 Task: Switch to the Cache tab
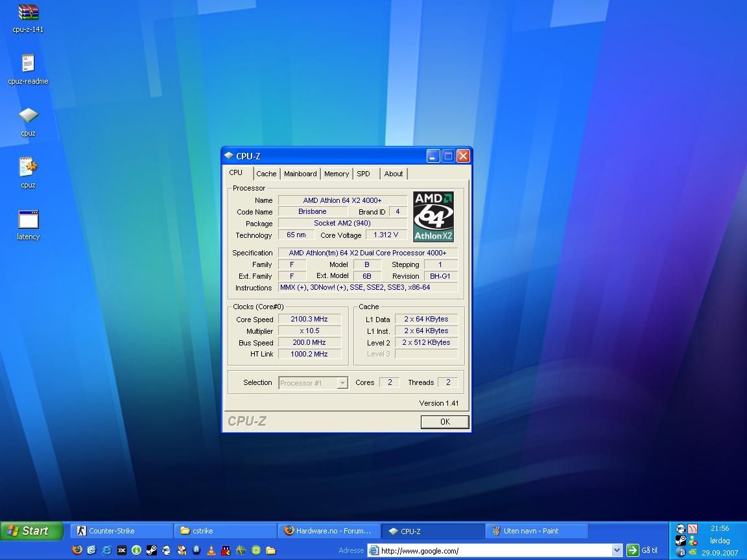point(267,174)
